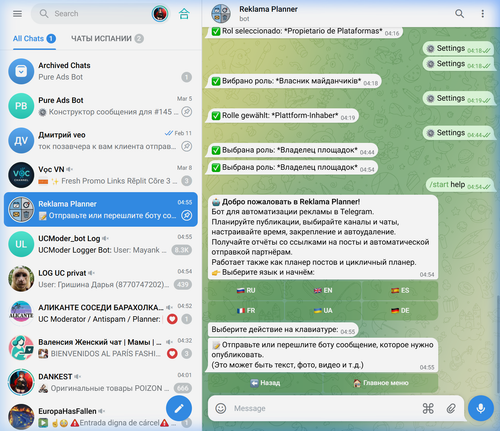The width and height of the screenshot is (500, 431).
Task: Click the Вибрано роль Власник майданчиків message
Action: pyautogui.click(x=295, y=81)
